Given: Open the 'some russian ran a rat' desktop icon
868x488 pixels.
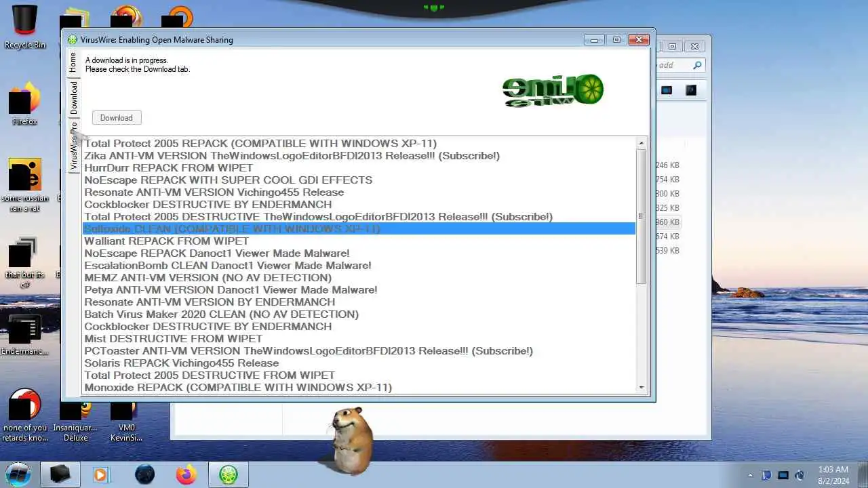Looking at the screenshot, I should tap(25, 184).
